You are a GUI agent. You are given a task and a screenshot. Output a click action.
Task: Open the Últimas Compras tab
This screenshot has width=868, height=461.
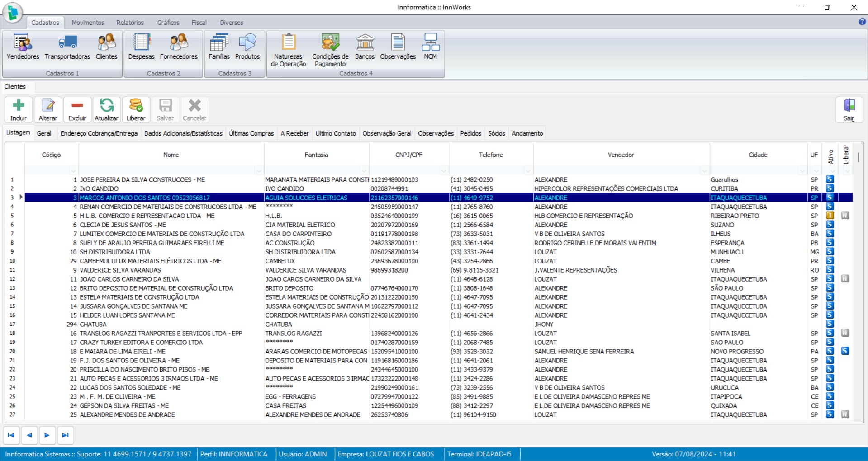coord(251,133)
